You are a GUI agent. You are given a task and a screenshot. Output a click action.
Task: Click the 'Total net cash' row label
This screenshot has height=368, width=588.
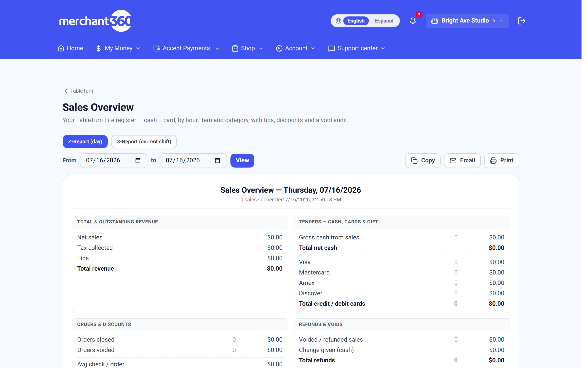click(318, 248)
